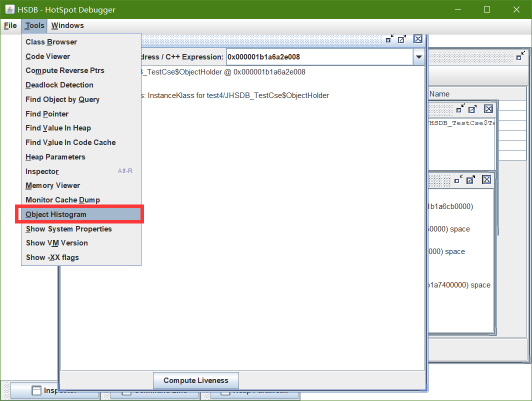Choose Compute Reverse Ptrs
The height and width of the screenshot is (401, 532).
(81, 70)
